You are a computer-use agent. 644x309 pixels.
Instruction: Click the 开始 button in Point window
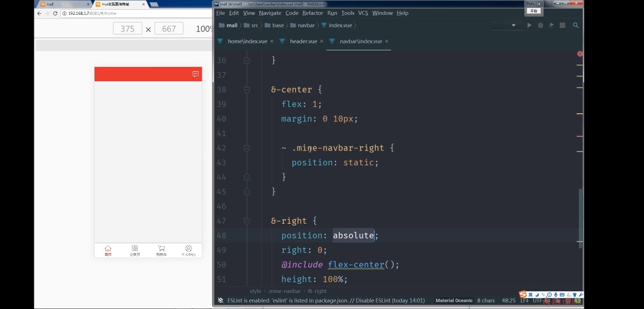(x=533, y=11)
